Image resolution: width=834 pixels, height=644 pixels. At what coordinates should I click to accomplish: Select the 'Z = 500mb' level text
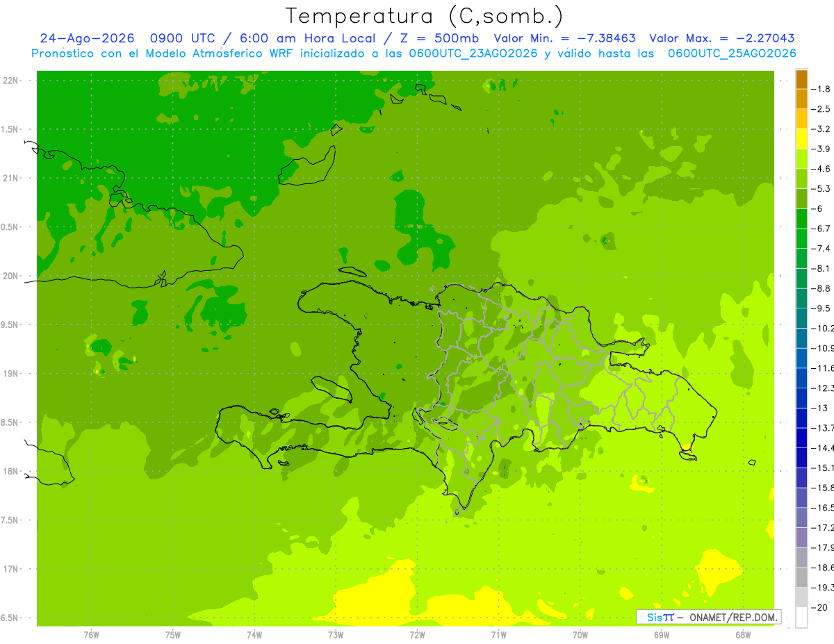(436, 38)
